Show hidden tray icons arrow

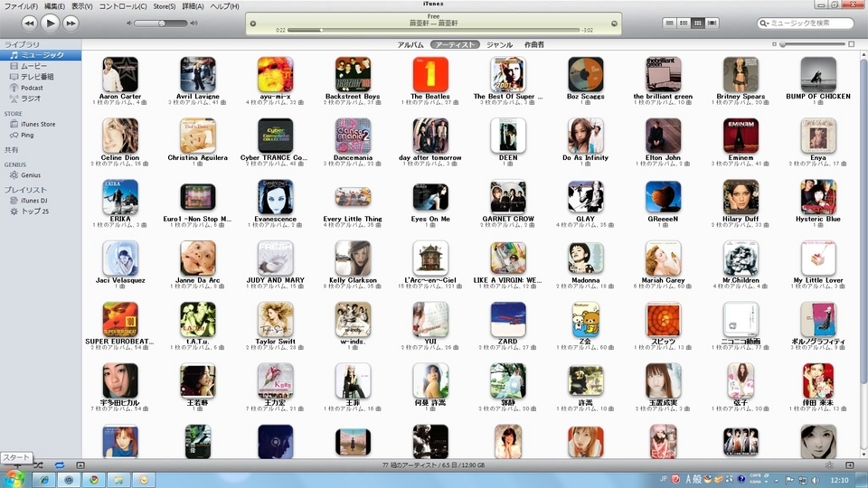click(777, 480)
